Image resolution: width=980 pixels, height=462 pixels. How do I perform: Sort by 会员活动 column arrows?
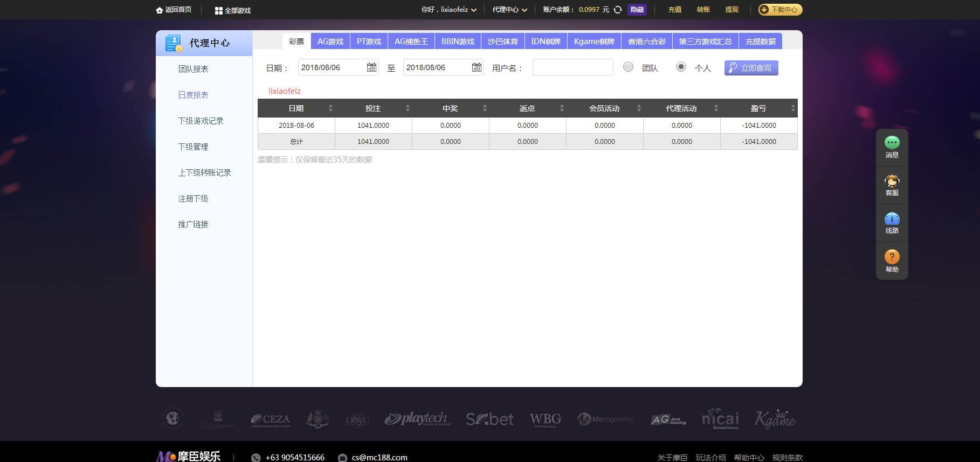coord(639,108)
